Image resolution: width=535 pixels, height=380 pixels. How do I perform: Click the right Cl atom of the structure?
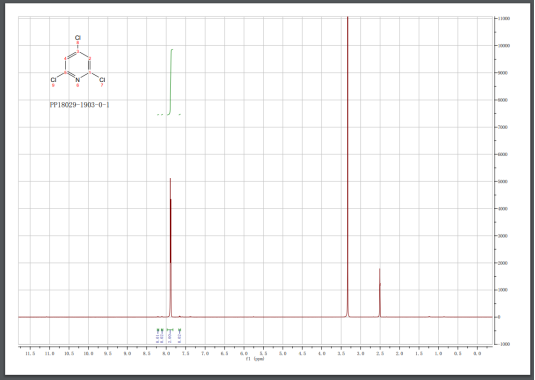(x=102, y=80)
